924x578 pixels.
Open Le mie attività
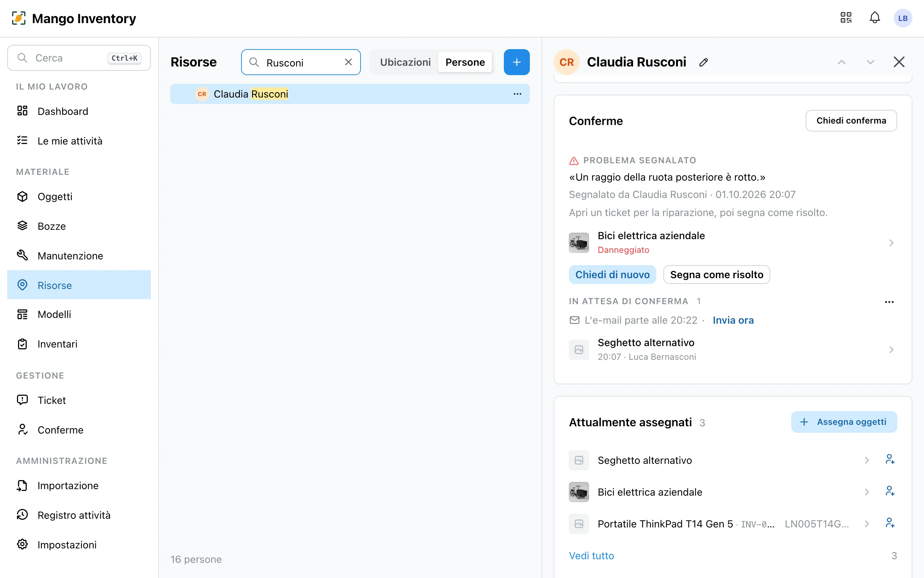pos(79,141)
